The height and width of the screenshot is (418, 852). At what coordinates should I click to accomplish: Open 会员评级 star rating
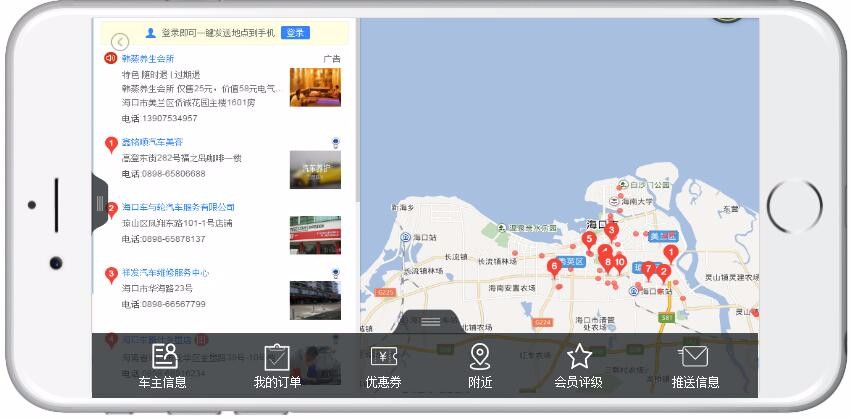tap(578, 365)
